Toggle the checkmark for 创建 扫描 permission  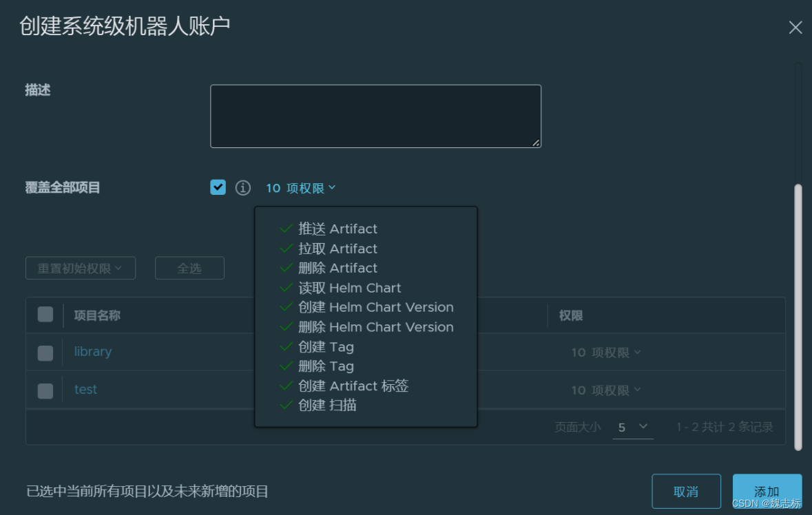point(286,406)
